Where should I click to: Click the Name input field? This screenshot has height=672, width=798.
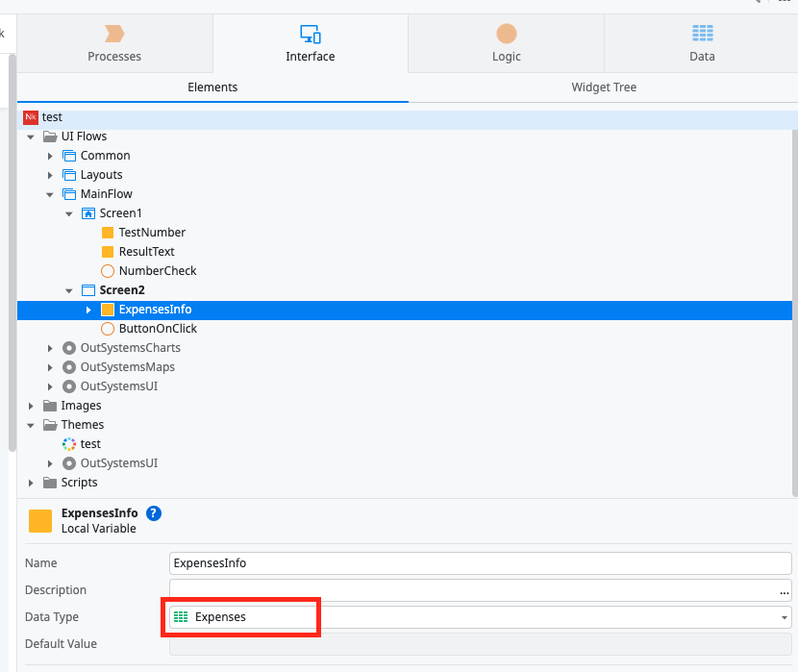pyautogui.click(x=480, y=563)
